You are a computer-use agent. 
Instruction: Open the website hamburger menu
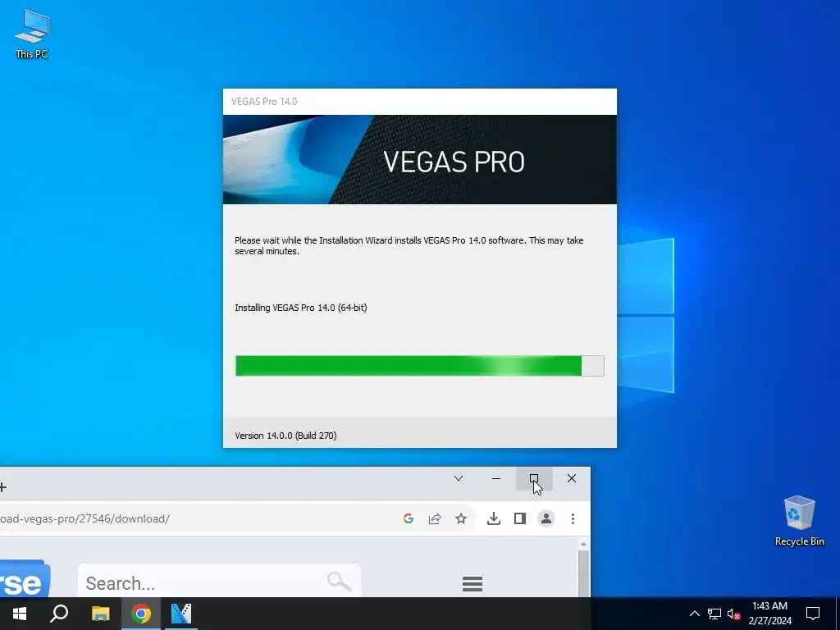[472, 584]
